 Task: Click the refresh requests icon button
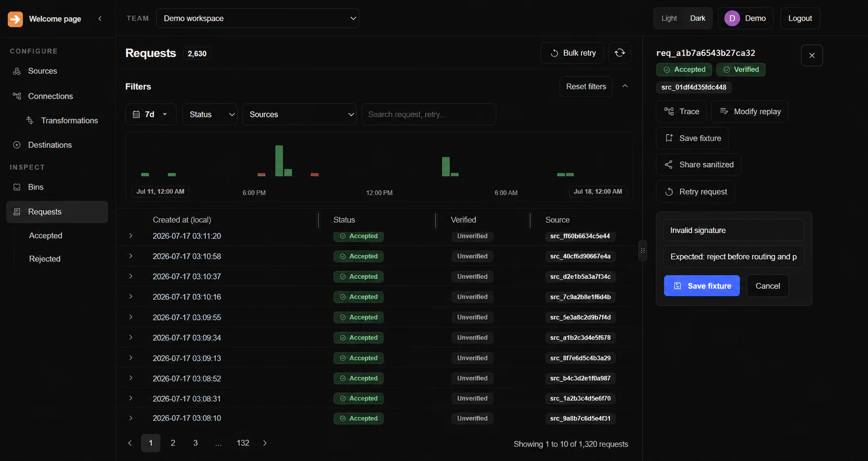tap(620, 53)
